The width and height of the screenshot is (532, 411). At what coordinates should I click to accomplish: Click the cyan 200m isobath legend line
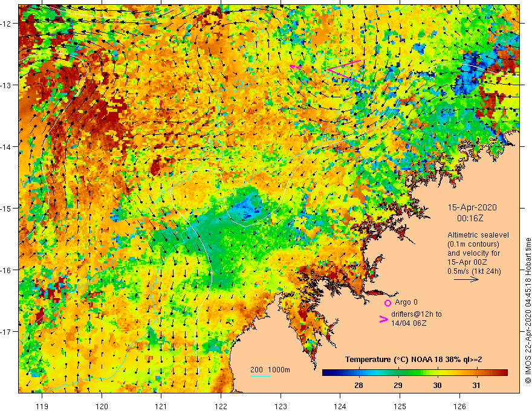[x=260, y=377]
